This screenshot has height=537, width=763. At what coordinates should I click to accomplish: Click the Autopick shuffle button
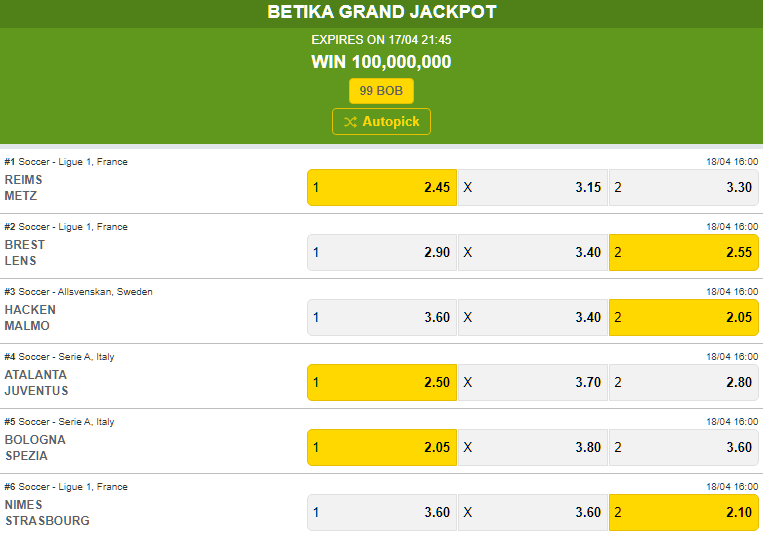pos(381,122)
